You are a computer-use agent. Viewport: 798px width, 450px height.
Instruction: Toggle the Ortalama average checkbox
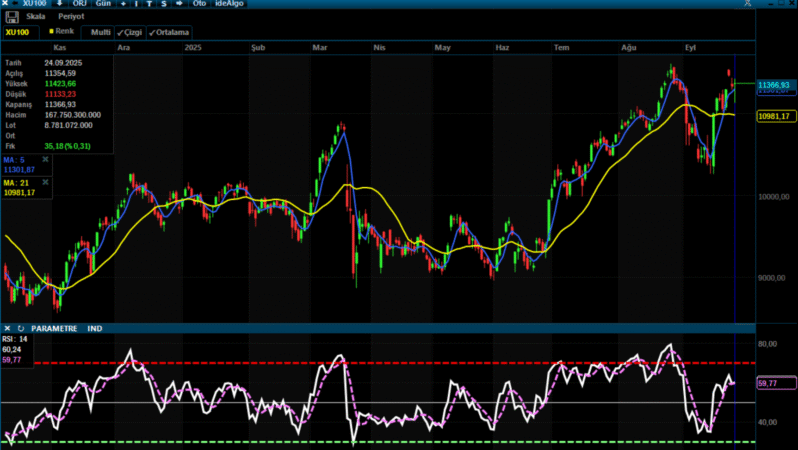pyautogui.click(x=169, y=32)
